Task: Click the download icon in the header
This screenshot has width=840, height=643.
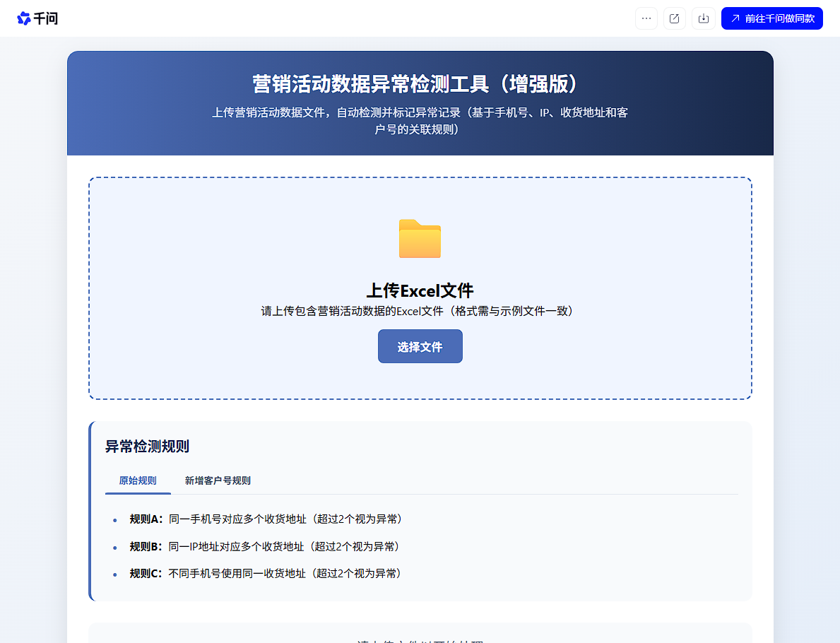Action: click(x=704, y=19)
